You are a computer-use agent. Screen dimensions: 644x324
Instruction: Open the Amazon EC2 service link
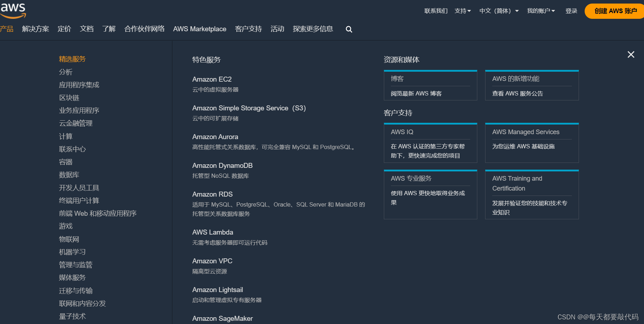click(x=212, y=79)
